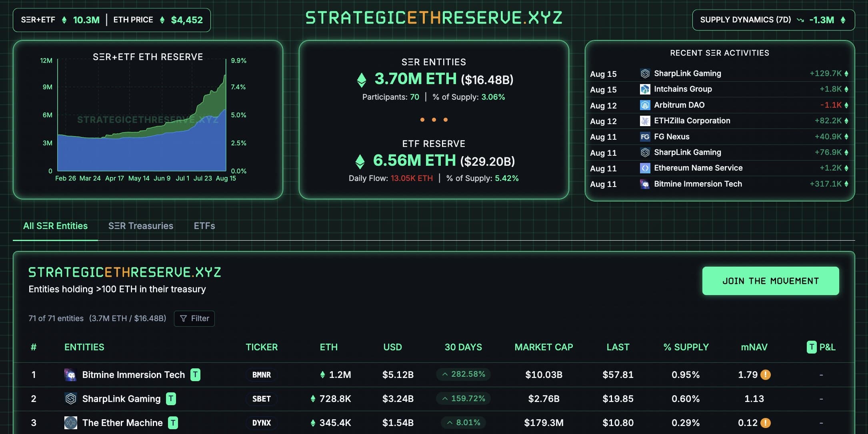Click the JOIN THE MOVEMENT button
The image size is (868, 434).
pyautogui.click(x=770, y=281)
